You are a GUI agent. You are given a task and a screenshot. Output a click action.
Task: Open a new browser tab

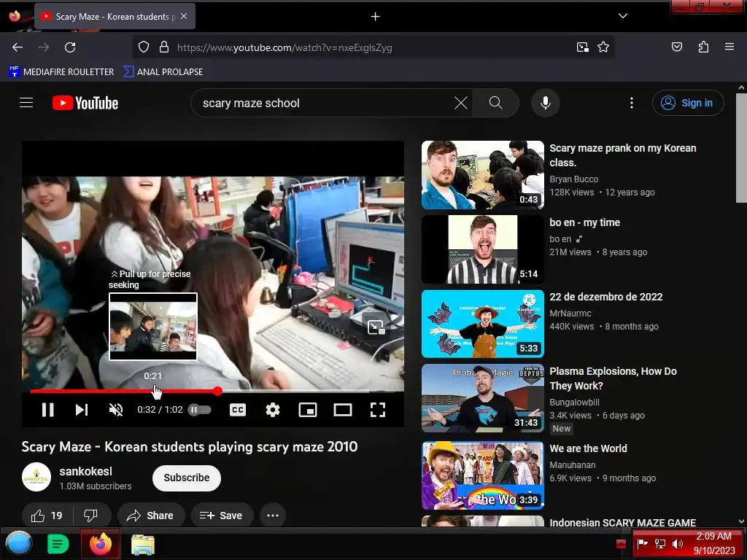coord(376,17)
